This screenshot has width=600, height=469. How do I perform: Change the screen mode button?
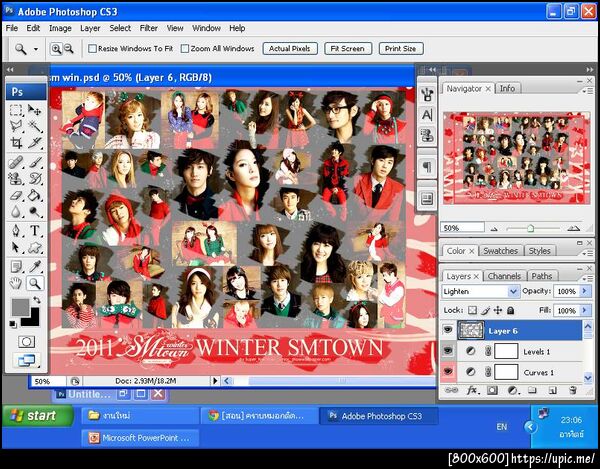coord(26,360)
